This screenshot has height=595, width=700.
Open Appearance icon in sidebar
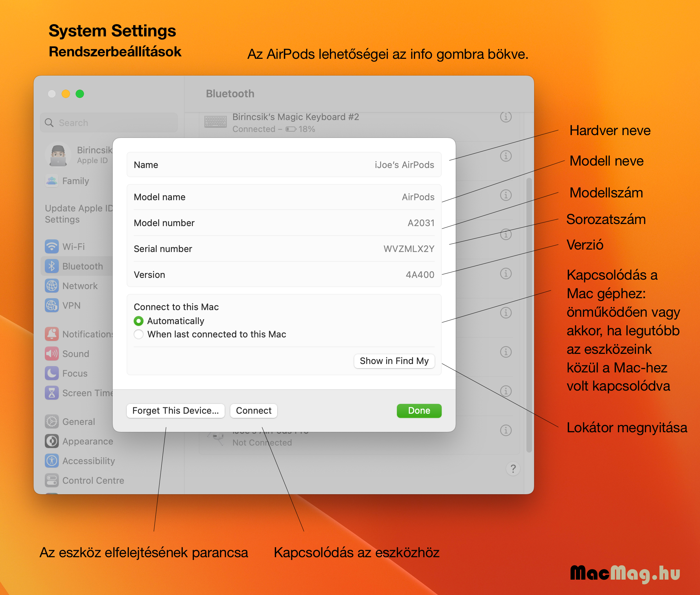pos(52,441)
